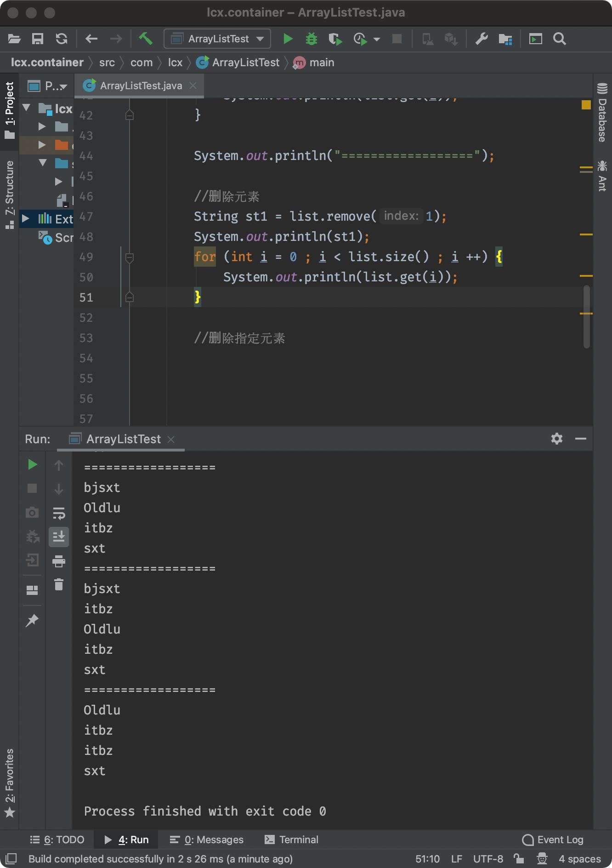
Task: Toggle scroll to end of console
Action: pyautogui.click(x=59, y=537)
